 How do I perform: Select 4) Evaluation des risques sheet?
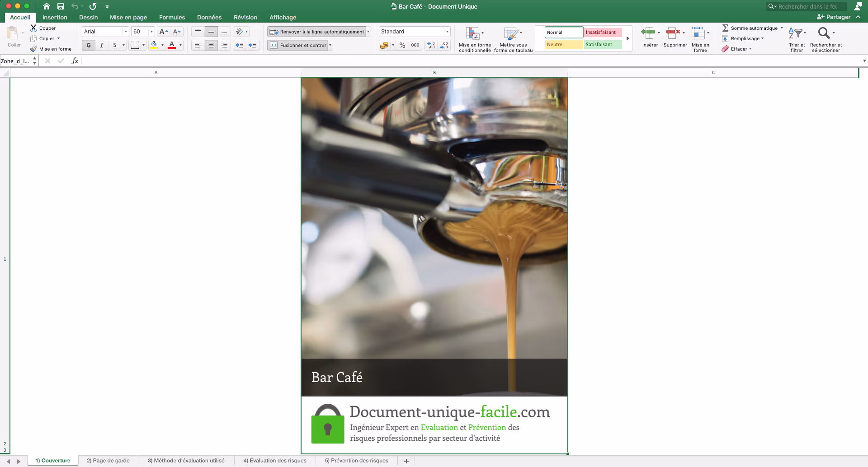(275, 461)
